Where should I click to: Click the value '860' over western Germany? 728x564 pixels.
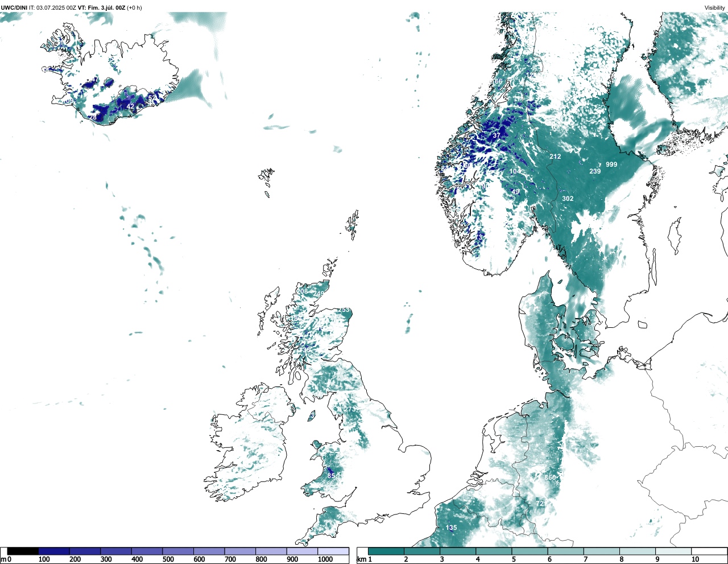550,477
